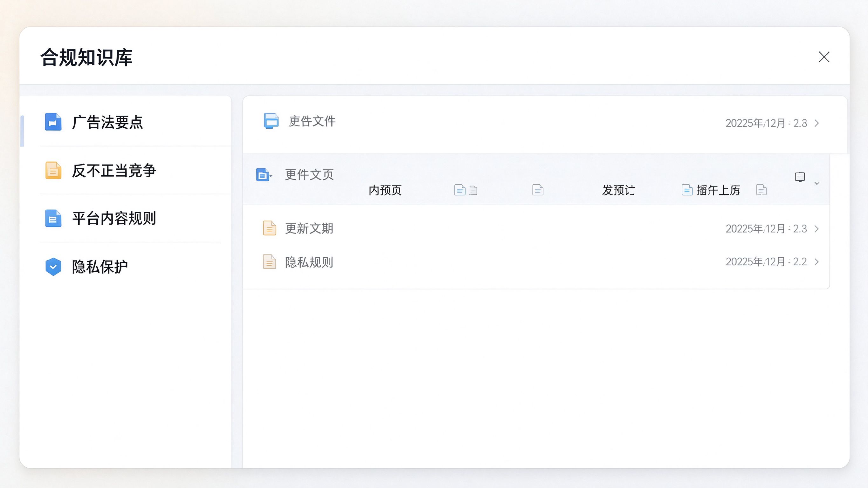
Task: Click the lone gray document icon before 发预计
Action: [538, 190]
